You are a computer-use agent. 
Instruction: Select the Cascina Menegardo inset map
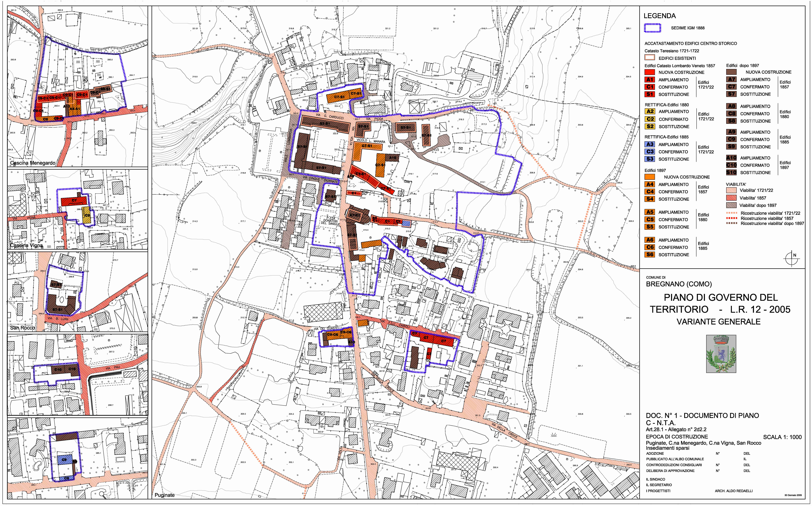(x=78, y=86)
